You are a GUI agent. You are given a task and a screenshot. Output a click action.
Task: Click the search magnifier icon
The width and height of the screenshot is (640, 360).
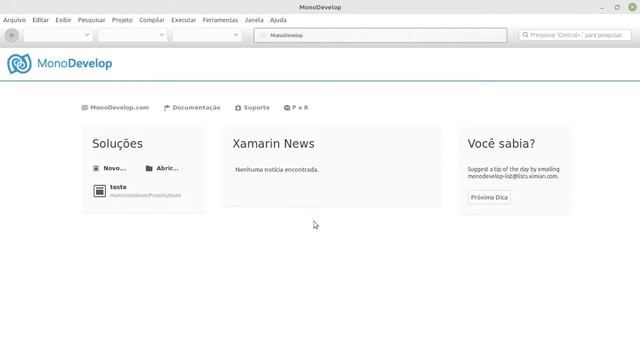click(x=525, y=35)
